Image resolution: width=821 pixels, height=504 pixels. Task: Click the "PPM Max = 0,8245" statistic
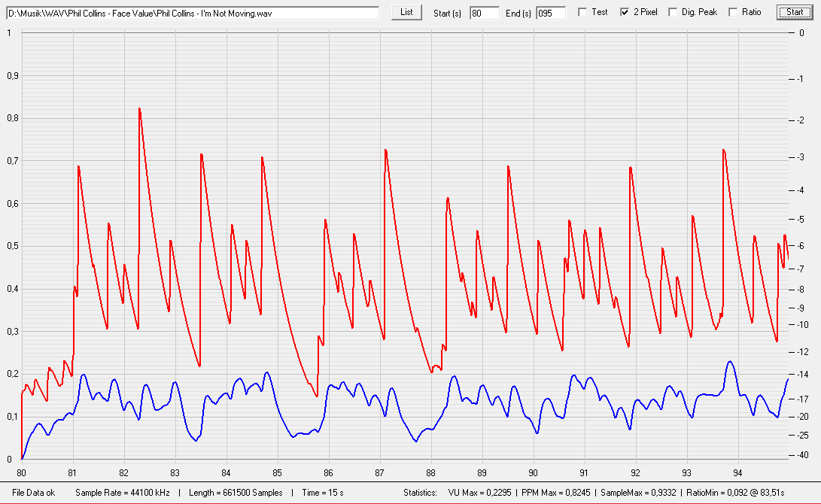[x=555, y=493]
